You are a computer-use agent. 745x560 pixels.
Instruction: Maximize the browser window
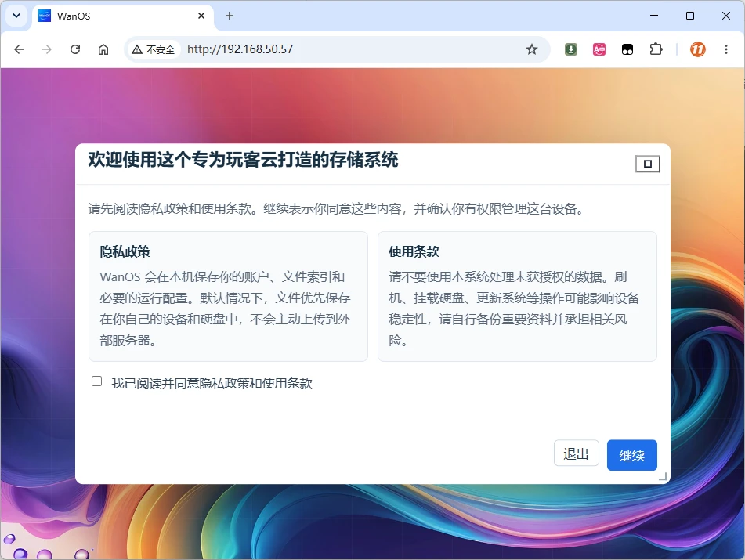(690, 16)
